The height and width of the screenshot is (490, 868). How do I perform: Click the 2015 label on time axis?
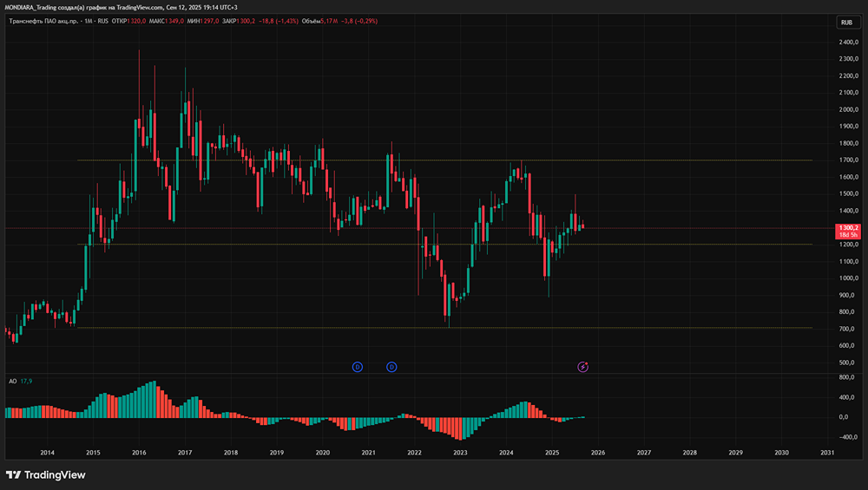coord(93,453)
